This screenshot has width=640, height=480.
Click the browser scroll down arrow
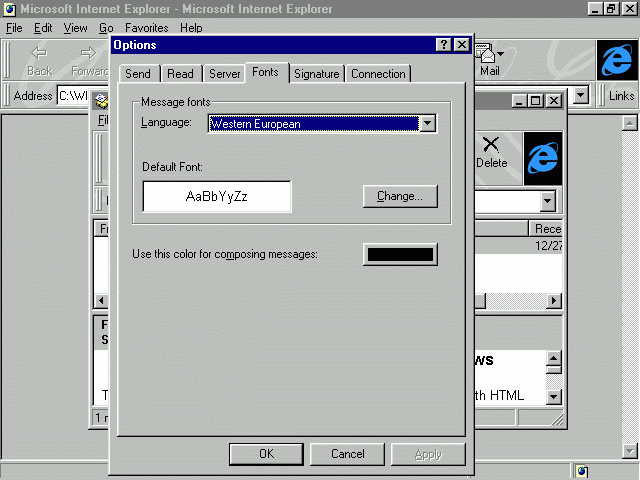pos(629,451)
